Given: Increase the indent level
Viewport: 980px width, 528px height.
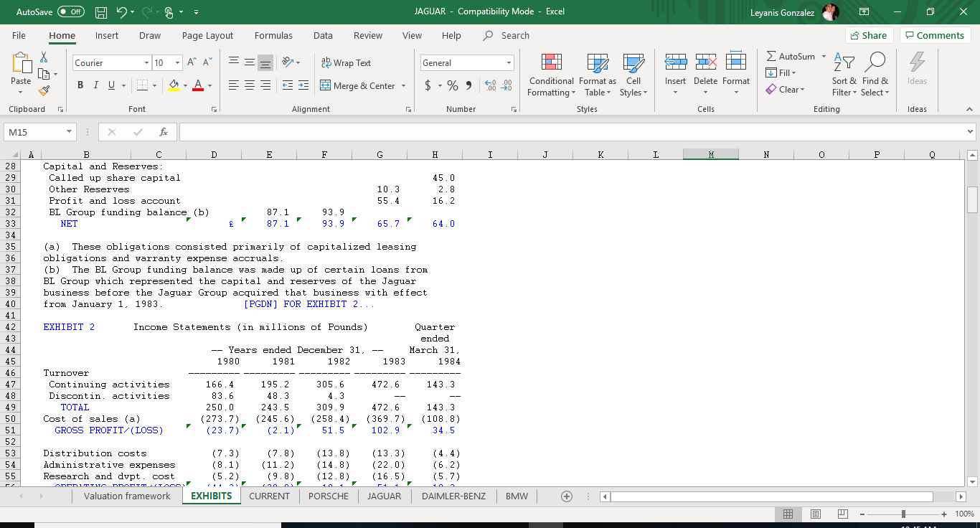Looking at the screenshot, I should [303, 85].
